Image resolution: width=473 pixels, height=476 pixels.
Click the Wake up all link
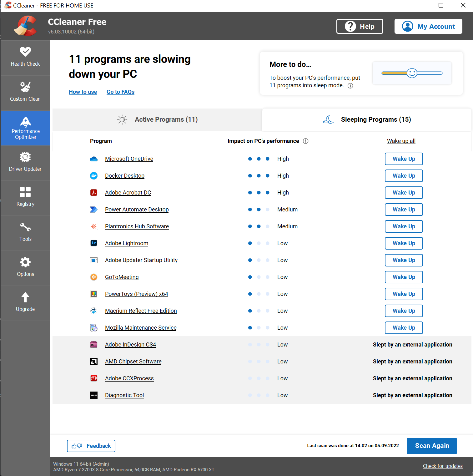click(401, 141)
